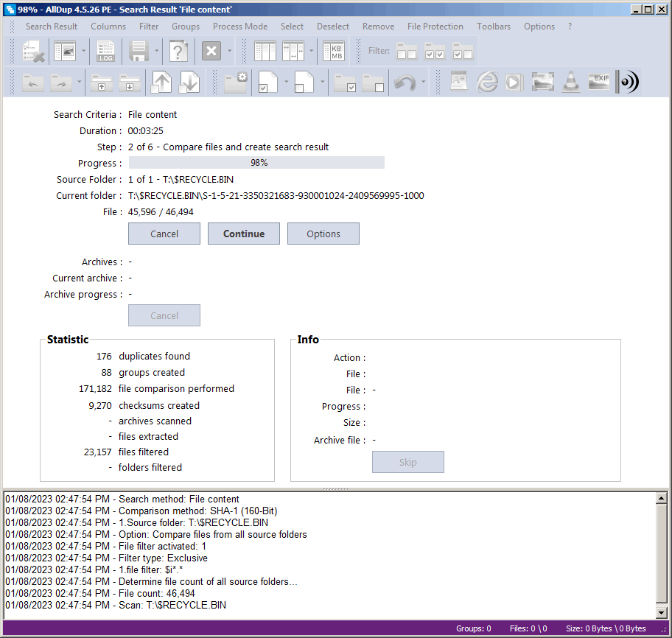Screen dimensions: 672x638
Task: Launch the Internet Explorer icon
Action: [x=487, y=82]
